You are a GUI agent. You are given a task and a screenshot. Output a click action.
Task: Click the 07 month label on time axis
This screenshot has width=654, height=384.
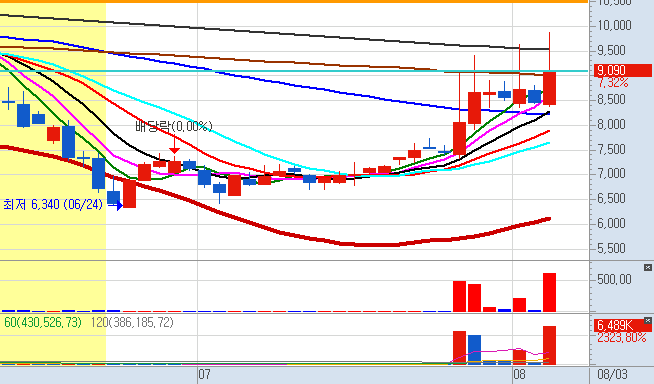click(204, 374)
